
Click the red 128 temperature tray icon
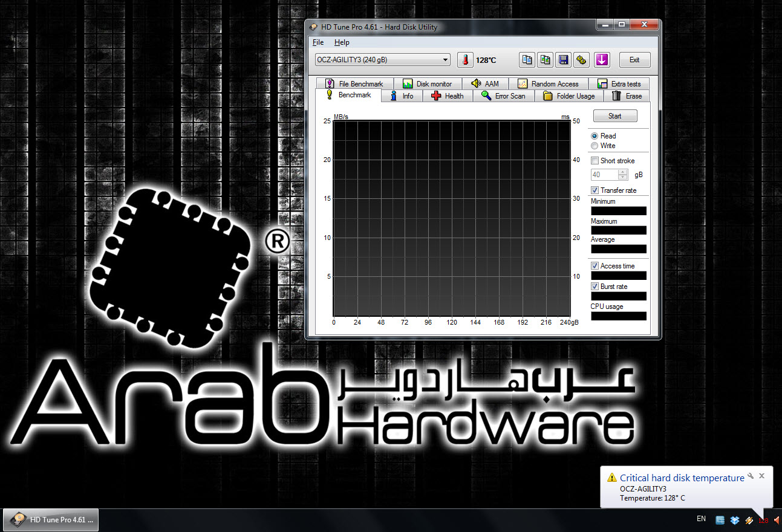763,521
